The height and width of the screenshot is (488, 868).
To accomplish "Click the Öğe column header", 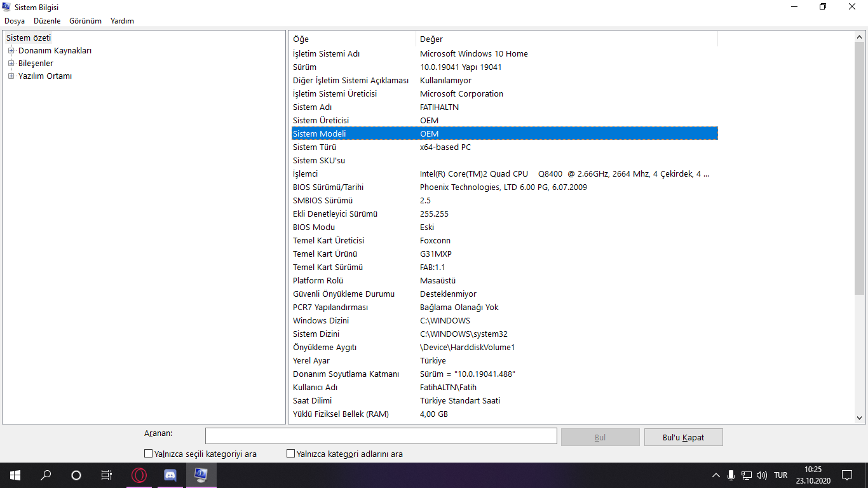I will [353, 39].
